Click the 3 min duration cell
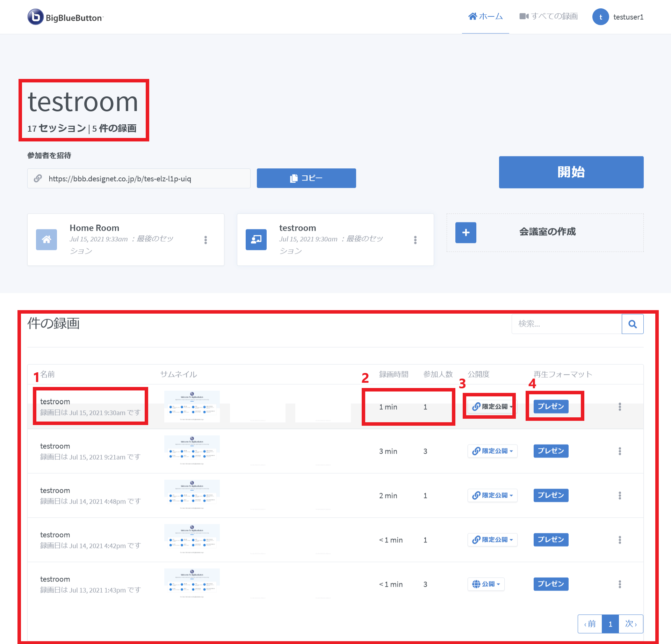Image resolution: width=671 pixels, height=644 pixels. [x=388, y=451]
